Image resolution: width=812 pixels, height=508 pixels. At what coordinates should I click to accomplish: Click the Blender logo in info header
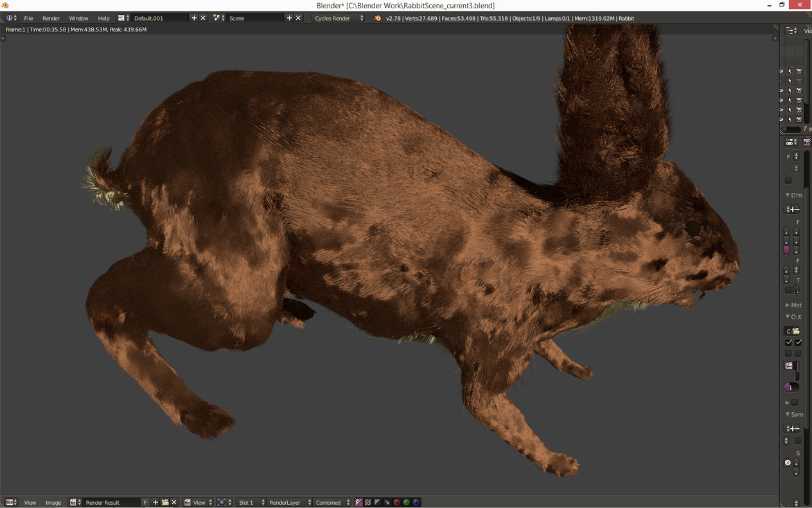[377, 18]
